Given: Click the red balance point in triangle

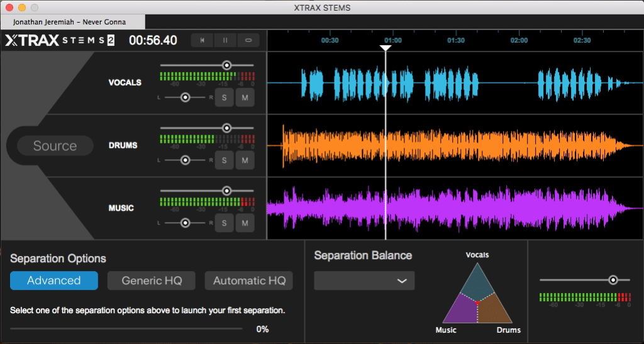Looking at the screenshot, I should [477, 302].
